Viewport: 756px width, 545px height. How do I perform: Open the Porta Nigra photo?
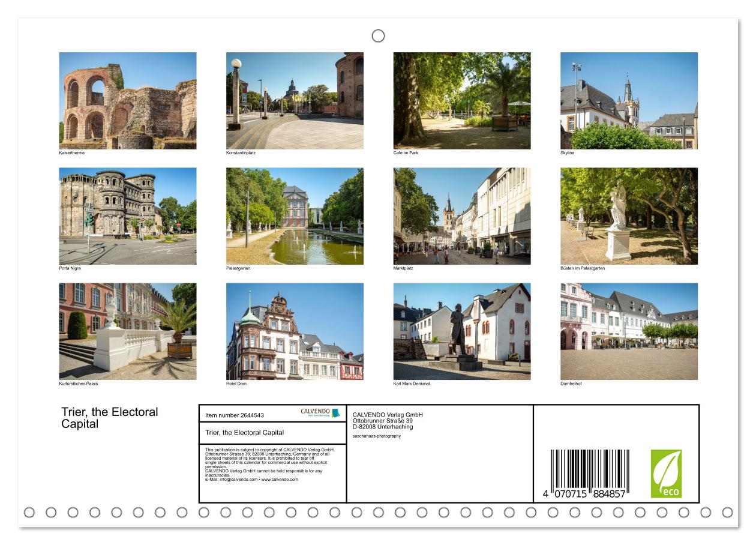pyautogui.click(x=128, y=216)
